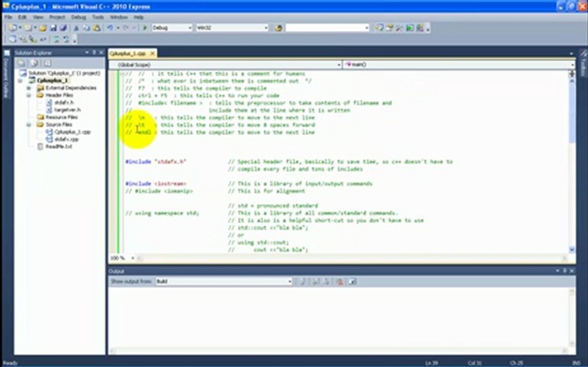
Task: Click the comment-out lines icon in text editor toolbar
Action: coord(56,39)
